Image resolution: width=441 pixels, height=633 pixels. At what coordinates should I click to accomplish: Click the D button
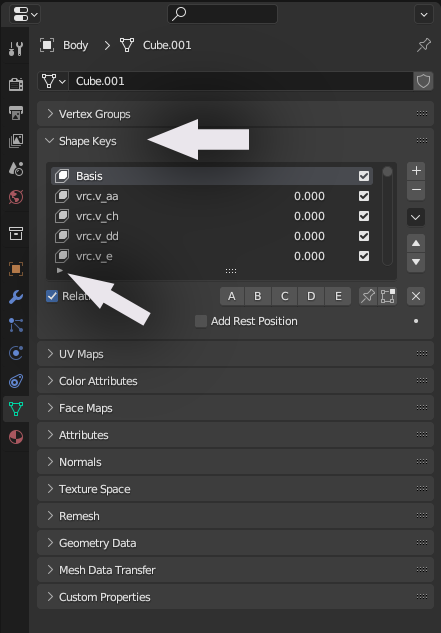click(311, 296)
